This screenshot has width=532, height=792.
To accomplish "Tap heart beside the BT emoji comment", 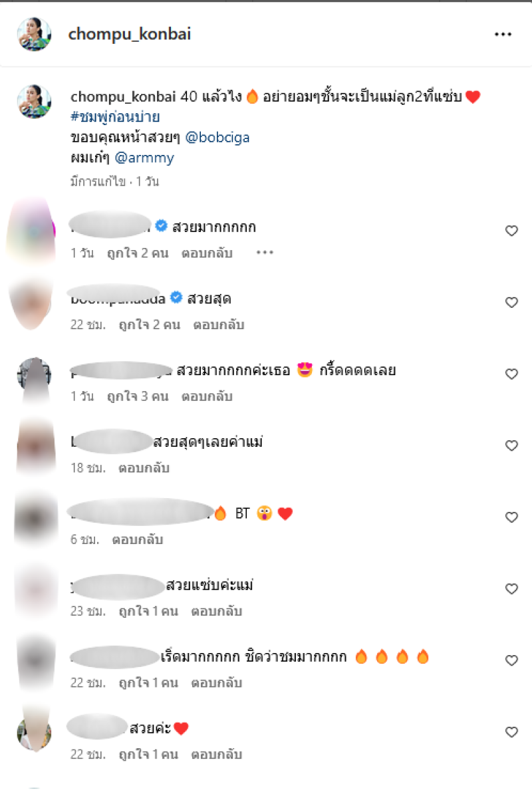I will click(x=511, y=517).
